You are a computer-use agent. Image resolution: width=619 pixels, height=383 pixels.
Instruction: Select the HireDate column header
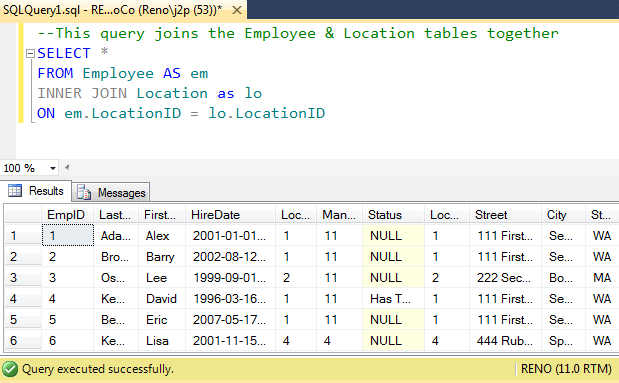pos(231,215)
